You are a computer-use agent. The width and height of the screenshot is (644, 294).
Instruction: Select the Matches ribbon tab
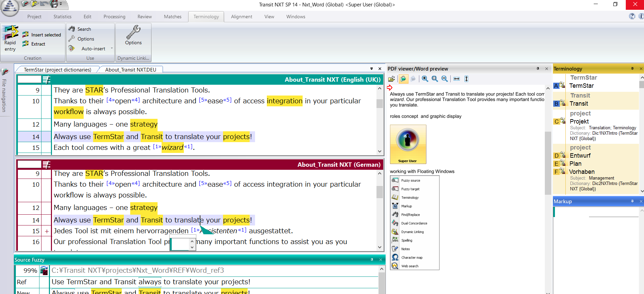click(x=173, y=17)
